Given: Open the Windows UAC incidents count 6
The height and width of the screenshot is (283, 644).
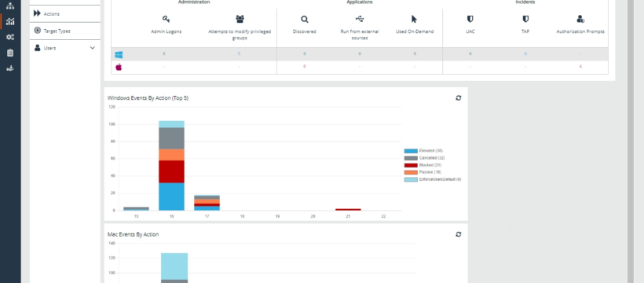Looking at the screenshot, I should pyautogui.click(x=470, y=54).
